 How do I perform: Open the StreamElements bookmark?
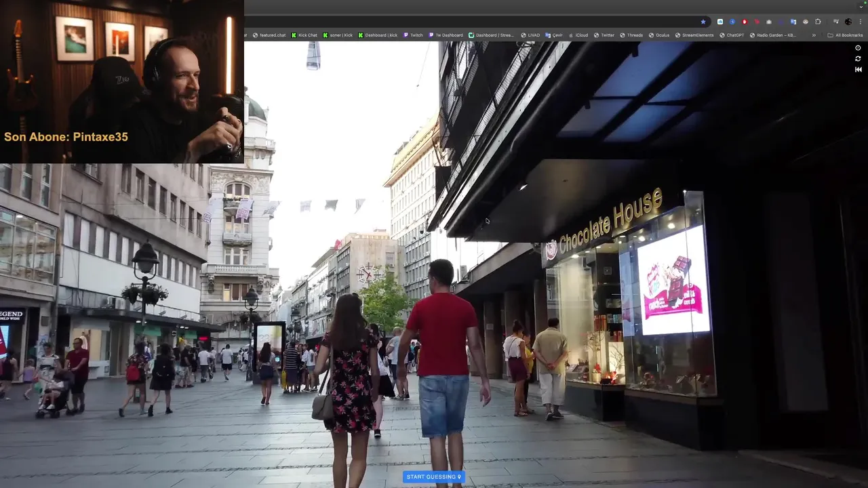point(694,35)
